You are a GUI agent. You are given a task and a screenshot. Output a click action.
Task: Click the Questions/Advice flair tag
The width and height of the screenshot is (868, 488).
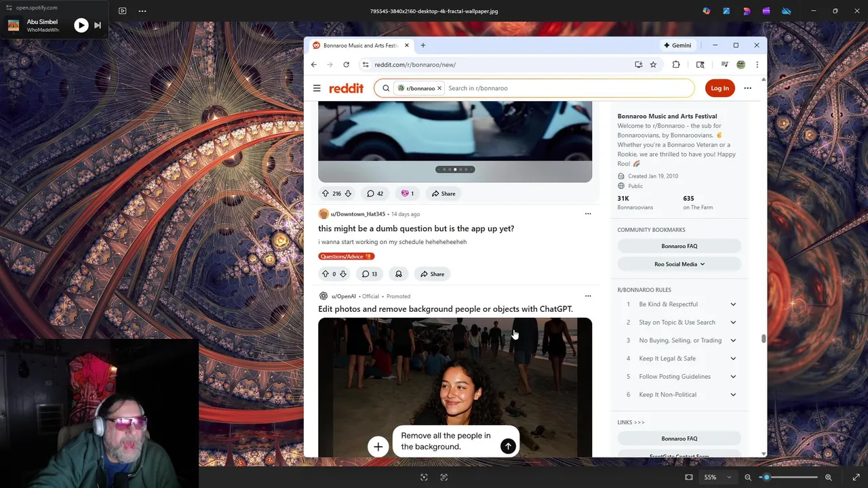(x=347, y=256)
